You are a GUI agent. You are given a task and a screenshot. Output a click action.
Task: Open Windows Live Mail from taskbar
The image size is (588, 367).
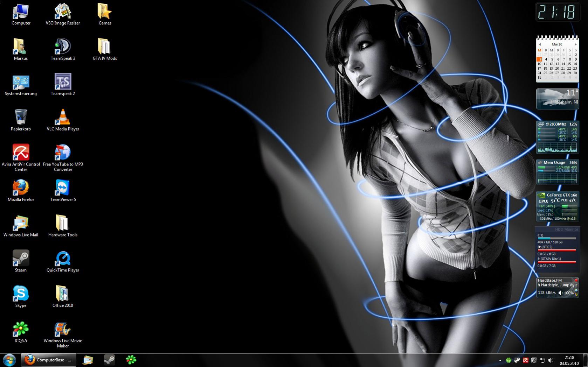tap(88, 360)
